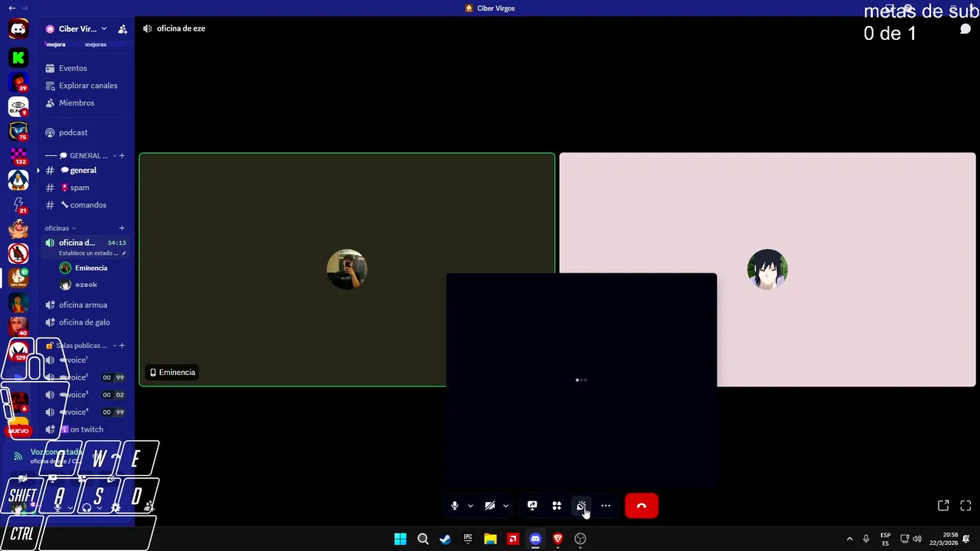This screenshot has width=980, height=551.
Task: Open the eye-logo server with 9 badge
Action: tap(18, 106)
